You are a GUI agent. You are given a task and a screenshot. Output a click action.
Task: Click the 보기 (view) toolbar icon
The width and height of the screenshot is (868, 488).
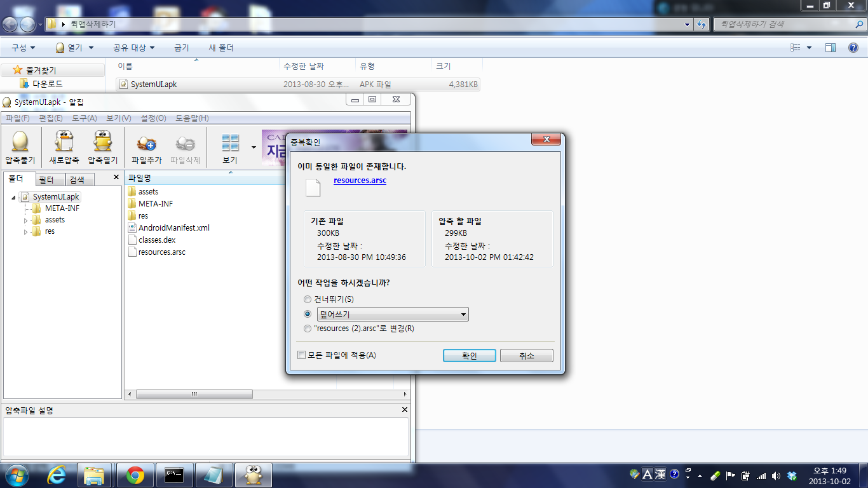coord(231,142)
